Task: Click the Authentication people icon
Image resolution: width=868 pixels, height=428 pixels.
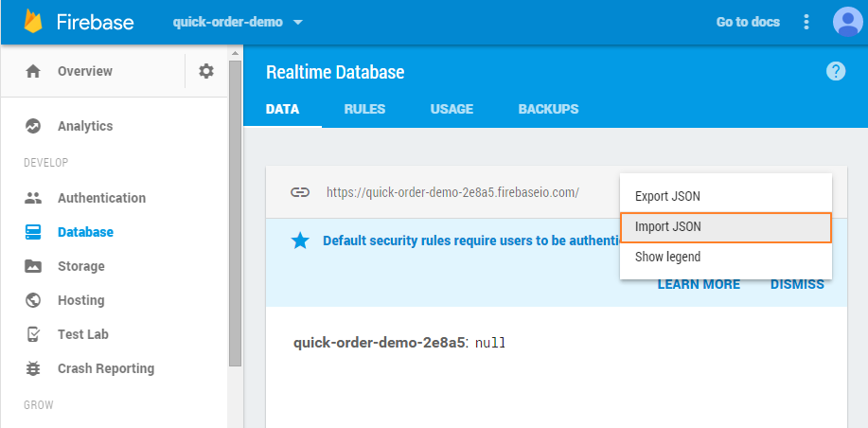Action: pos(33,198)
